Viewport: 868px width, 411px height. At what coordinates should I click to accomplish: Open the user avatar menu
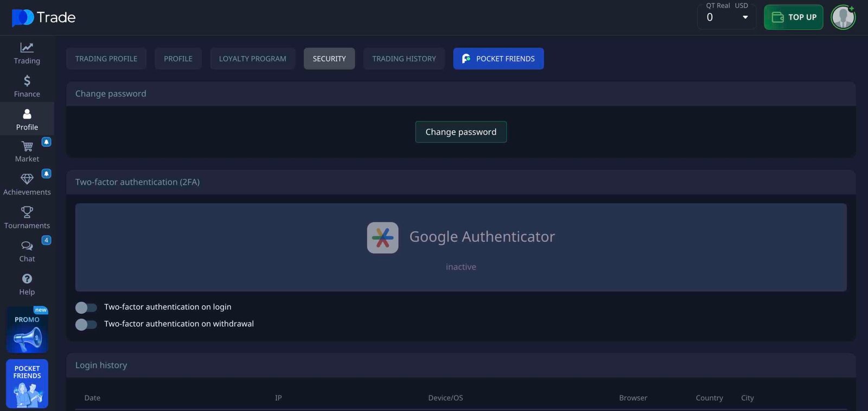tap(843, 17)
